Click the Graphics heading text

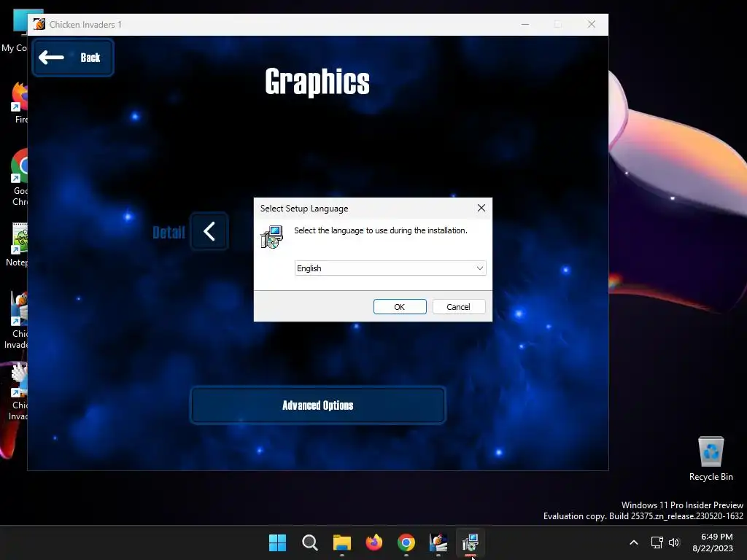click(317, 82)
